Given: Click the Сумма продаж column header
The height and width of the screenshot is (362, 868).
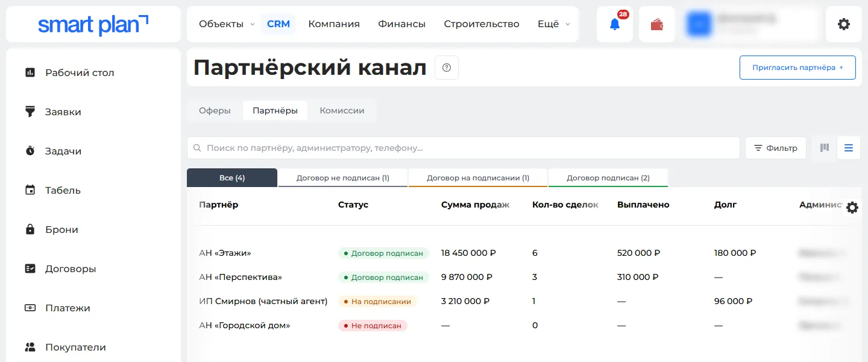Looking at the screenshot, I should coord(475,205).
